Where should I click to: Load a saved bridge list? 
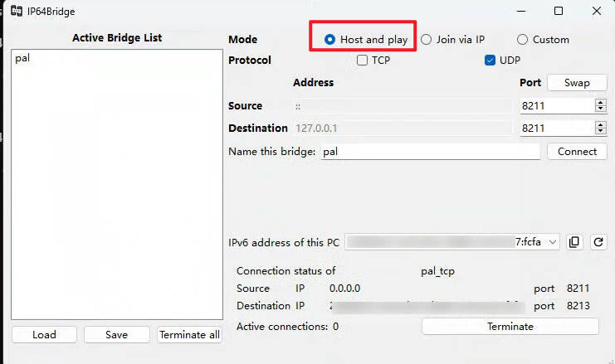pos(44,335)
